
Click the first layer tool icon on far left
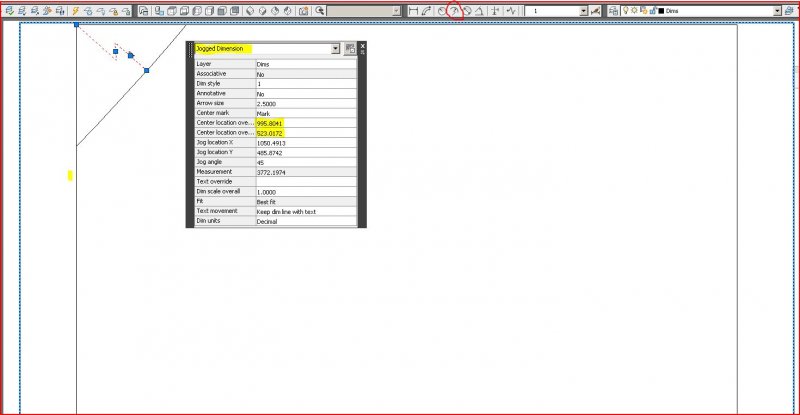(x=9, y=11)
